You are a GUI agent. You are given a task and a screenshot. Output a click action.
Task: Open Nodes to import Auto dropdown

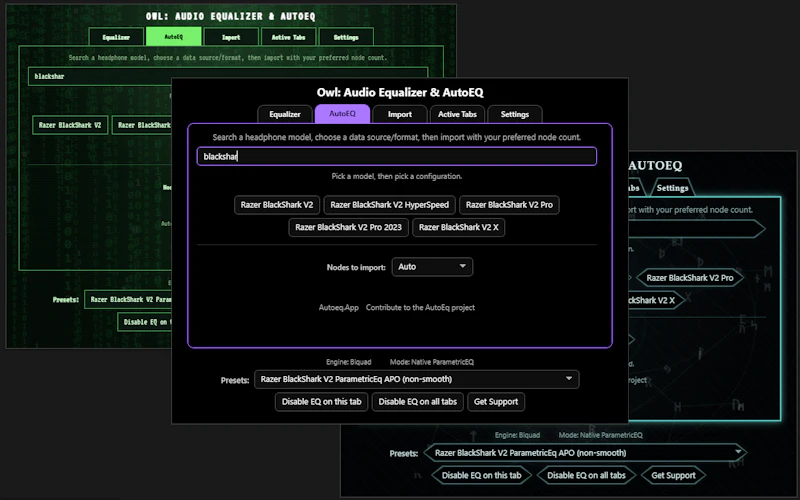pos(432,267)
